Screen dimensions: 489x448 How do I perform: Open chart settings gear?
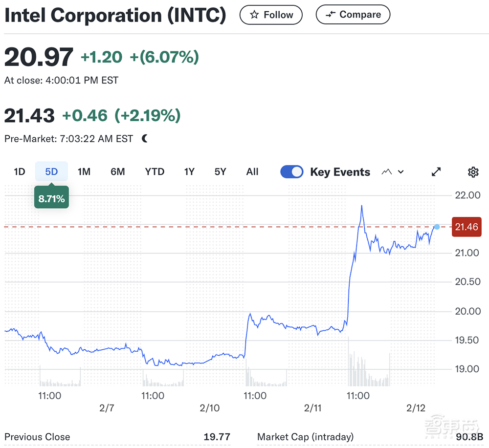473,172
